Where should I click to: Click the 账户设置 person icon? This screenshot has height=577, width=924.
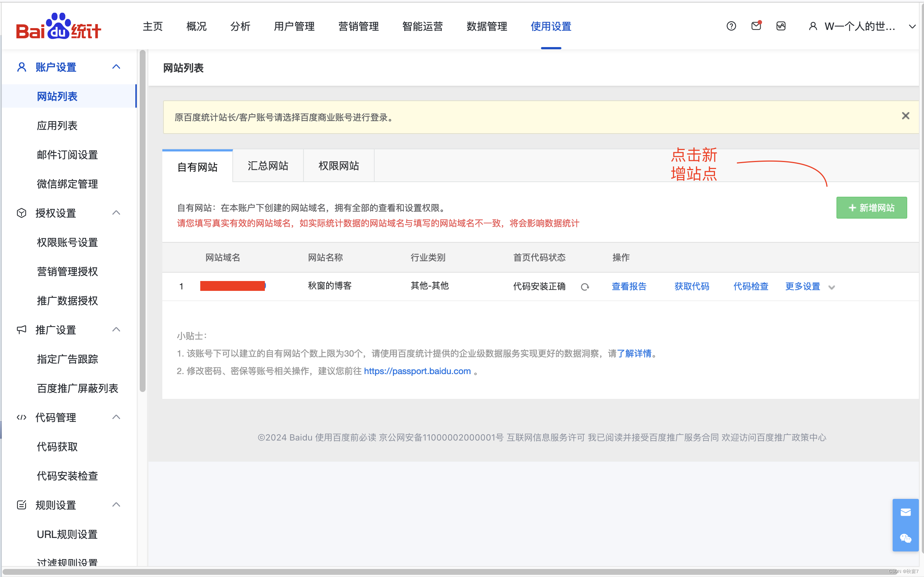(22, 67)
